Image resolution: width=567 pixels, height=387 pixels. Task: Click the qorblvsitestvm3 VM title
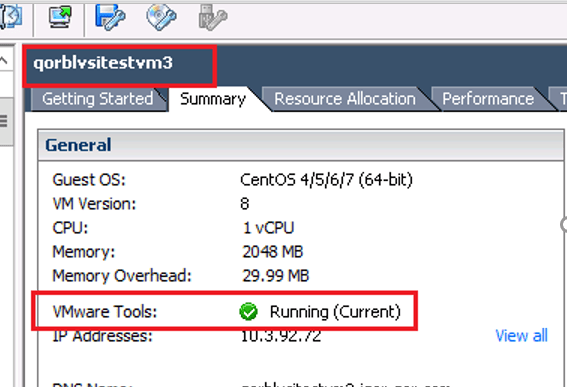[x=103, y=63]
